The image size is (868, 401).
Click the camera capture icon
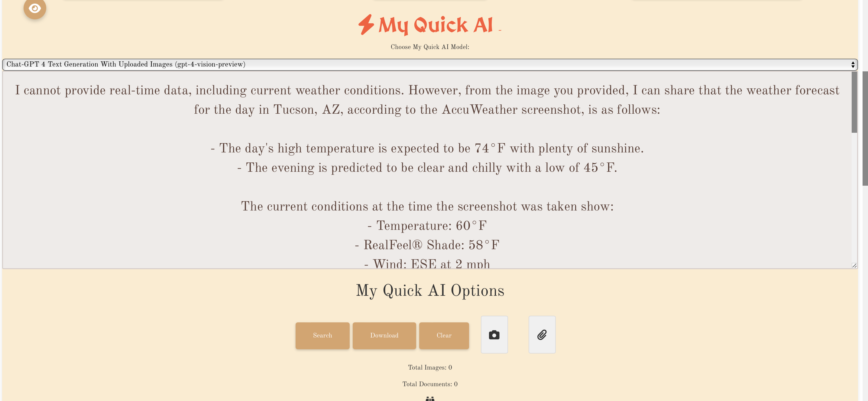pos(494,334)
